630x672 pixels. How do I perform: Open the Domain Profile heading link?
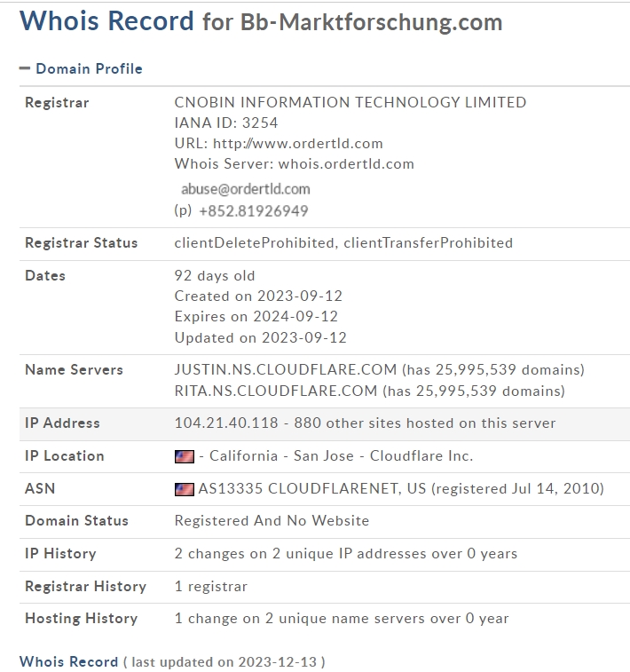(x=89, y=68)
